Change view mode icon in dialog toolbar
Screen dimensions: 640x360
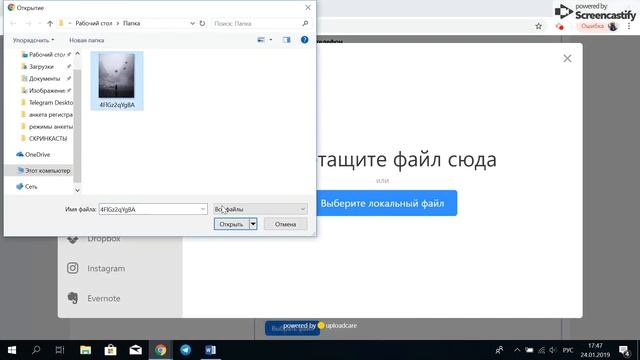pyautogui.click(x=261, y=40)
